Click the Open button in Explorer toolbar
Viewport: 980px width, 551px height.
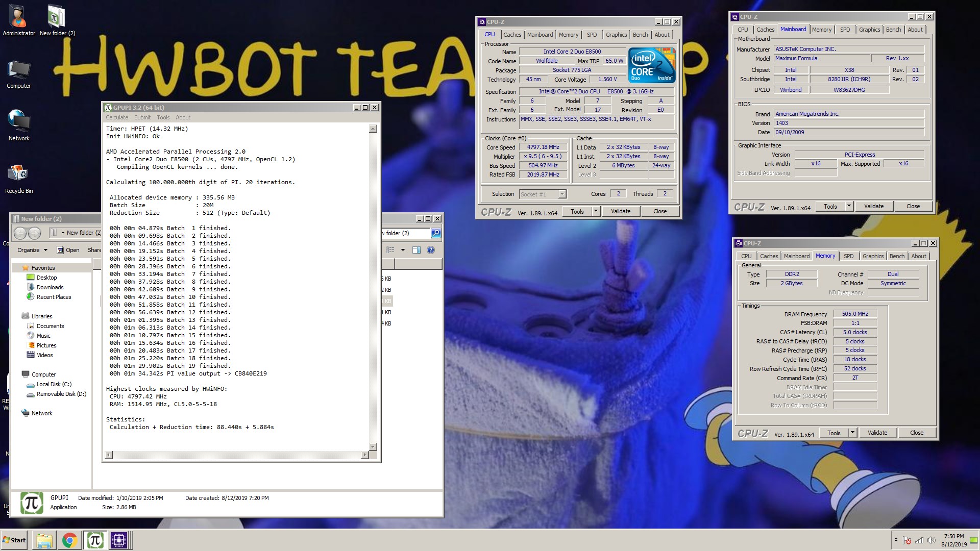68,250
